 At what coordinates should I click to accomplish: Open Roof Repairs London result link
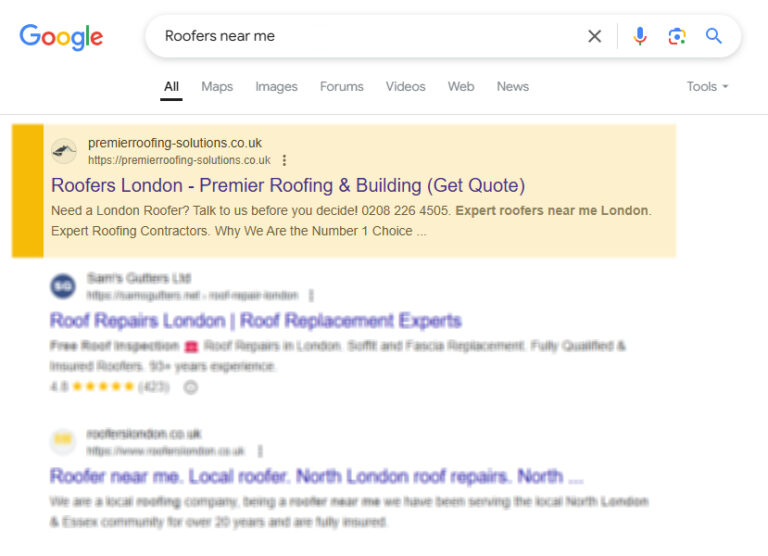pyautogui.click(x=256, y=321)
